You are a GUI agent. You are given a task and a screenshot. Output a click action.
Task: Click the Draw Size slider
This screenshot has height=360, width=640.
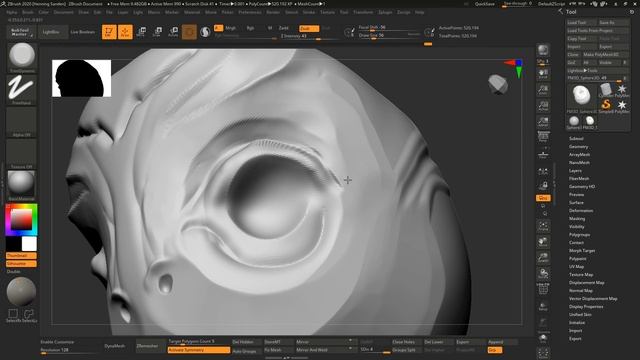(x=389, y=36)
